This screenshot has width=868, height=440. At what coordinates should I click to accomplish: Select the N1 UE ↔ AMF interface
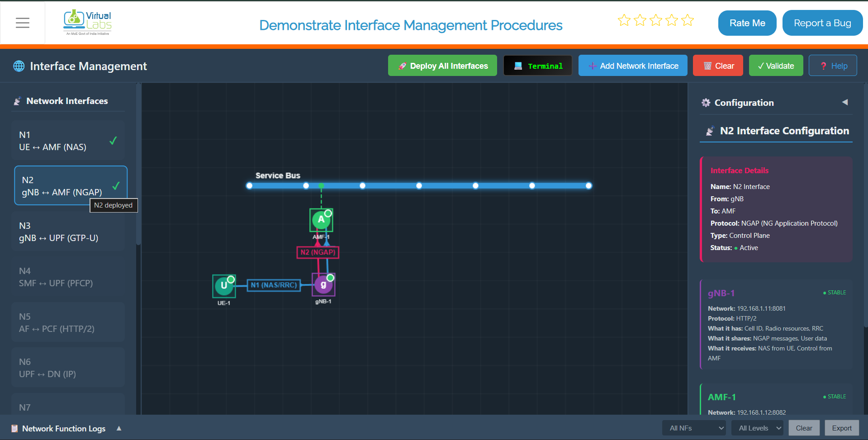pos(68,141)
